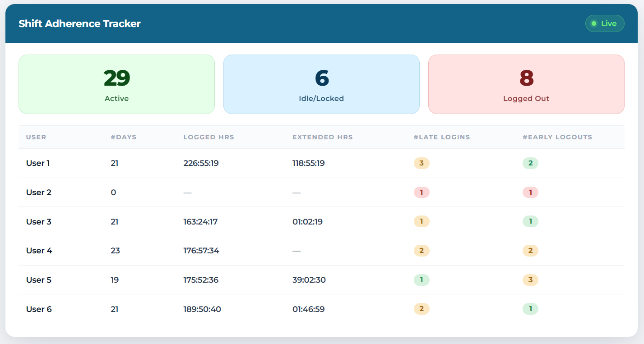
Task: Click the EXTENDED HRS column header
Action: click(x=322, y=137)
